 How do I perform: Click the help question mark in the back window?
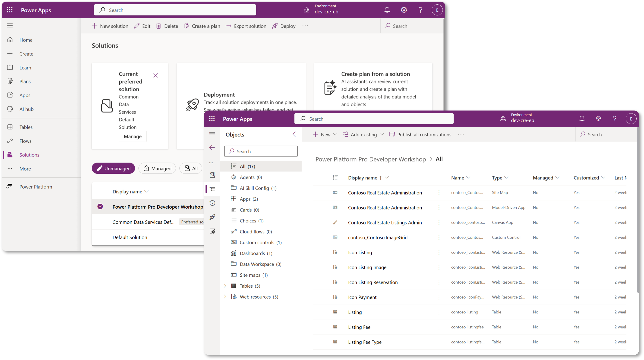coord(420,10)
